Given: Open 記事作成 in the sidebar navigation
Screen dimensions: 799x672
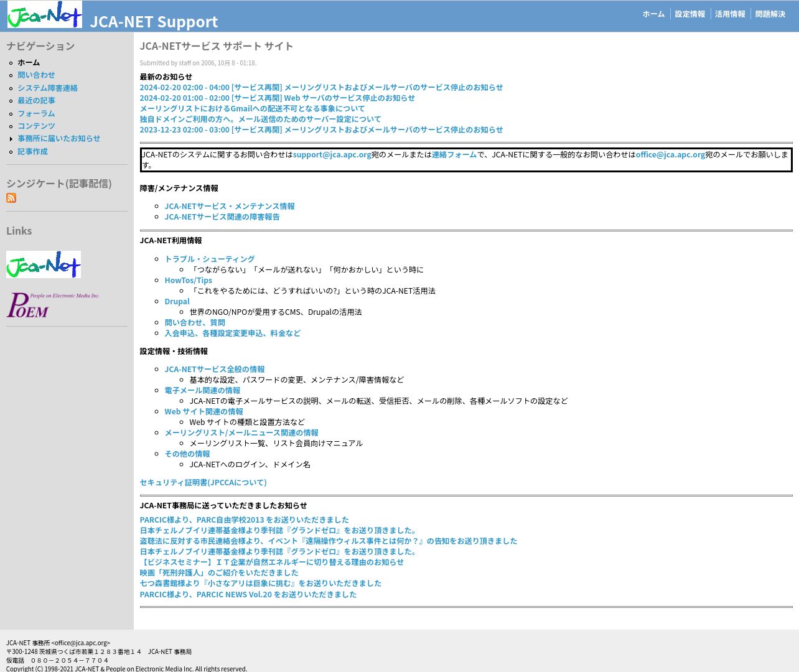Looking at the screenshot, I should click(32, 151).
